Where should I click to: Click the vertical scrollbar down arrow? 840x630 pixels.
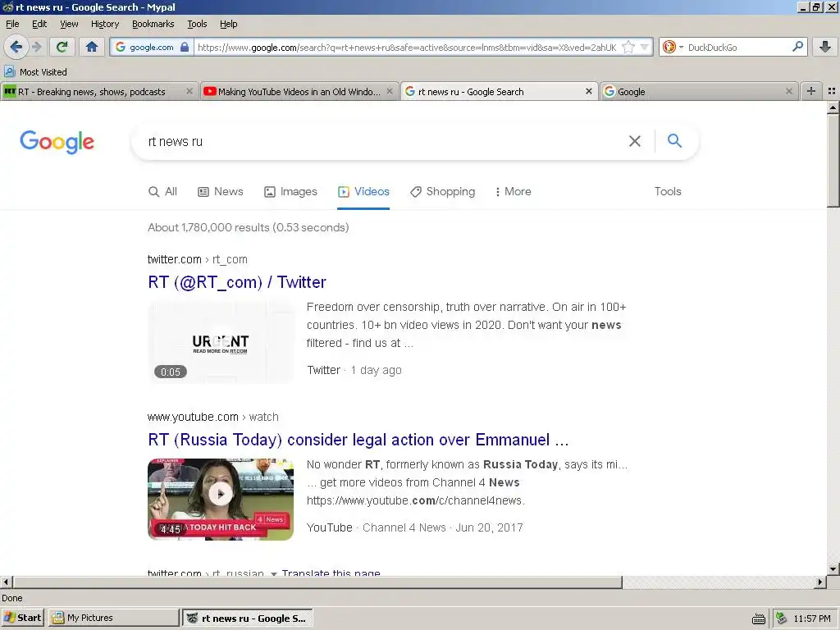coord(833,569)
